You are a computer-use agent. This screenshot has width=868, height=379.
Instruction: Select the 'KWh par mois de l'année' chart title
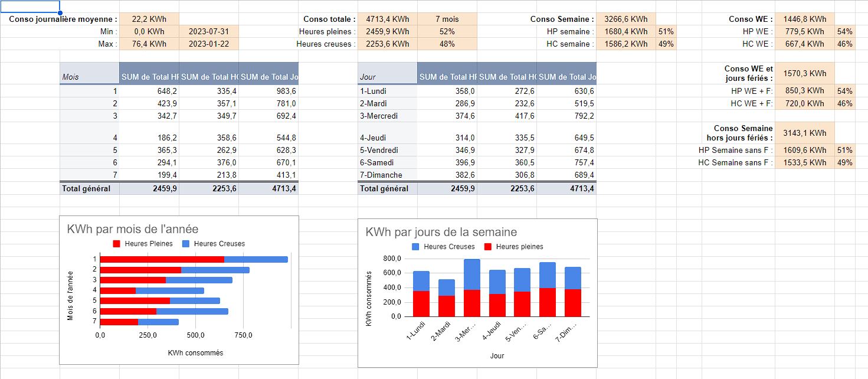[x=133, y=229]
